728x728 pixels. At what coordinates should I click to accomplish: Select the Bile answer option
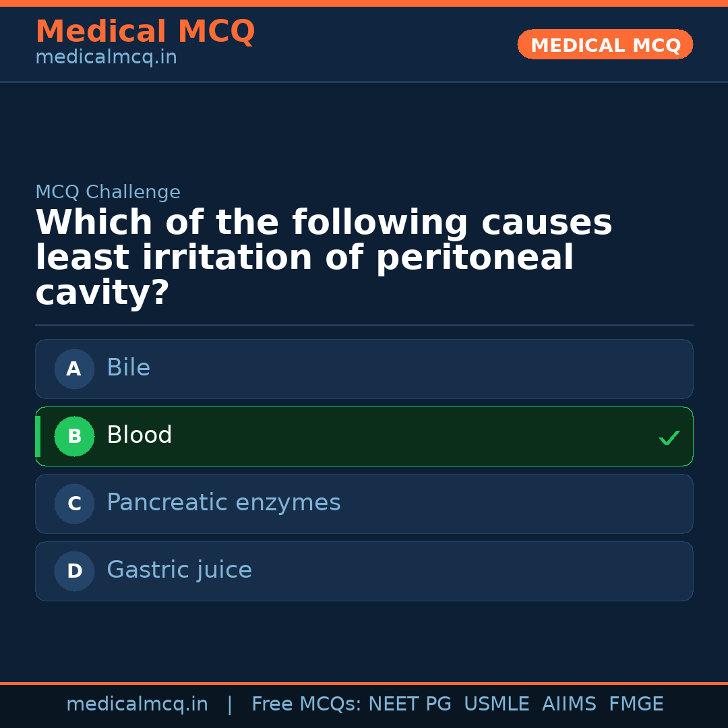click(364, 369)
